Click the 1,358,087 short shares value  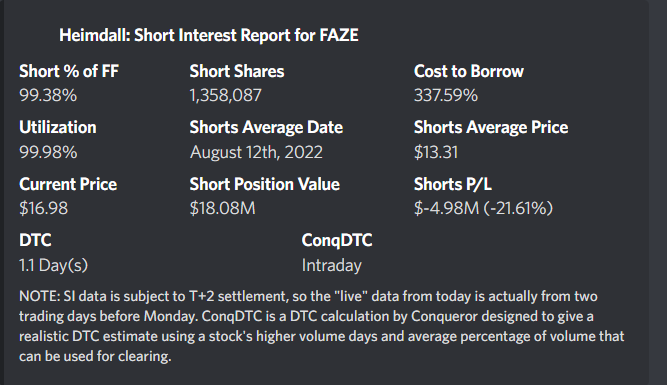click(x=225, y=95)
